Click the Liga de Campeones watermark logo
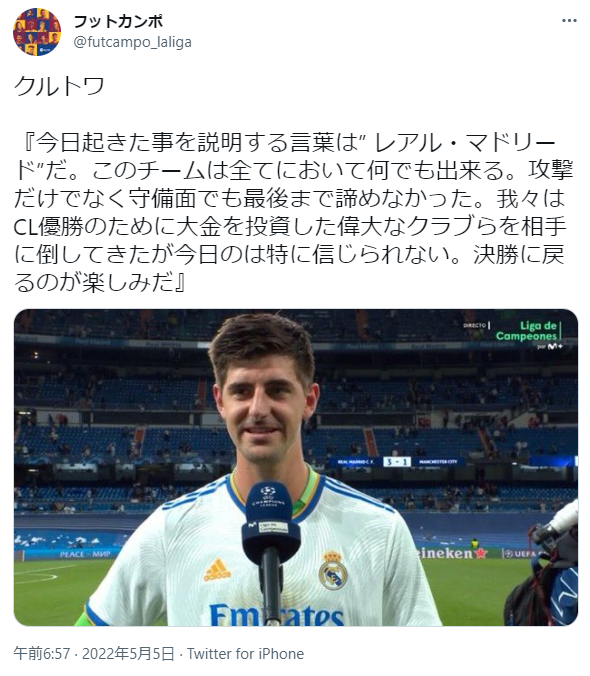Viewport: 590px width, 676px height. click(528, 333)
